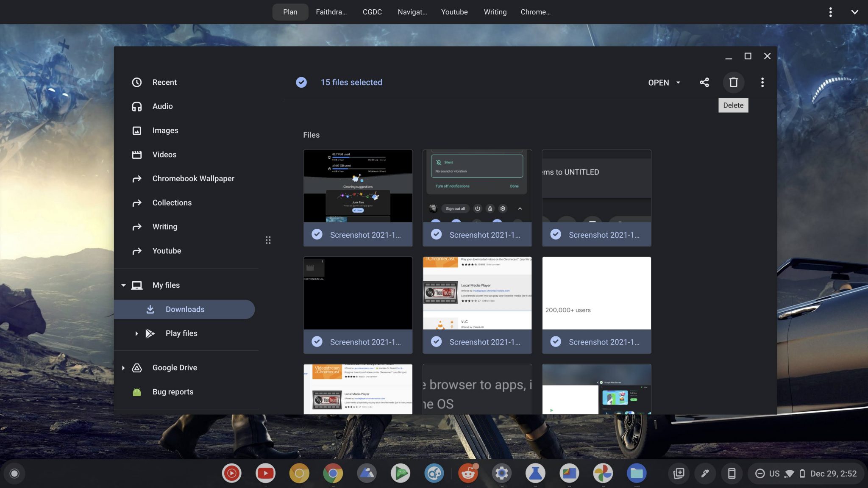Click the Delete trash icon in the toolbar
Viewport: 868px width, 488px height.
pos(734,82)
